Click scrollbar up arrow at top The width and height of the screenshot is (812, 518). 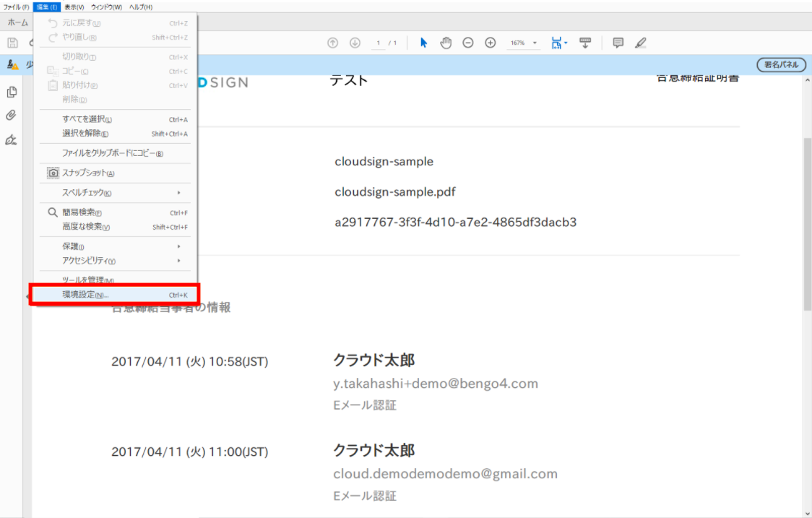808,80
